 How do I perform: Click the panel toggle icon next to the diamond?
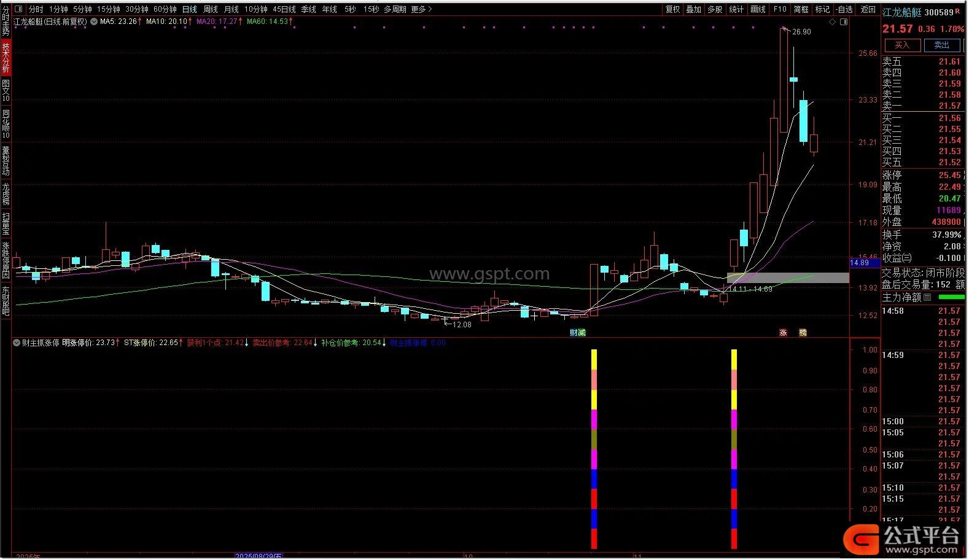[844, 21]
